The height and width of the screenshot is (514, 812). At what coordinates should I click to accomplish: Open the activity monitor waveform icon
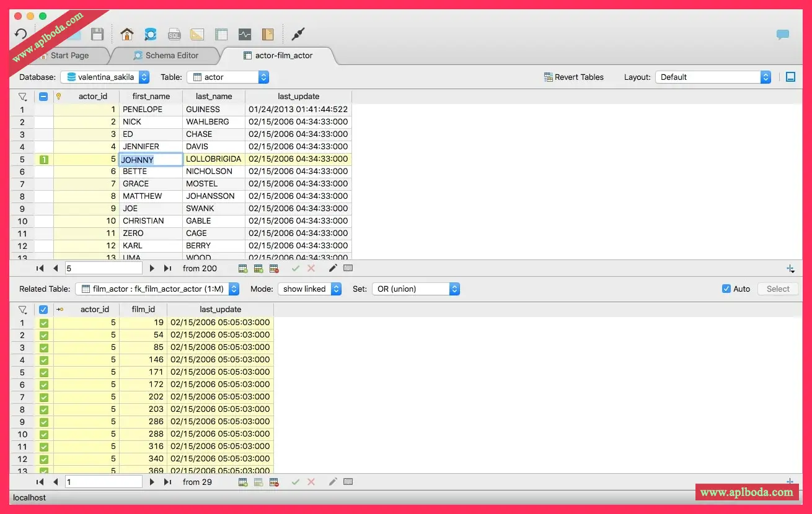click(x=245, y=34)
